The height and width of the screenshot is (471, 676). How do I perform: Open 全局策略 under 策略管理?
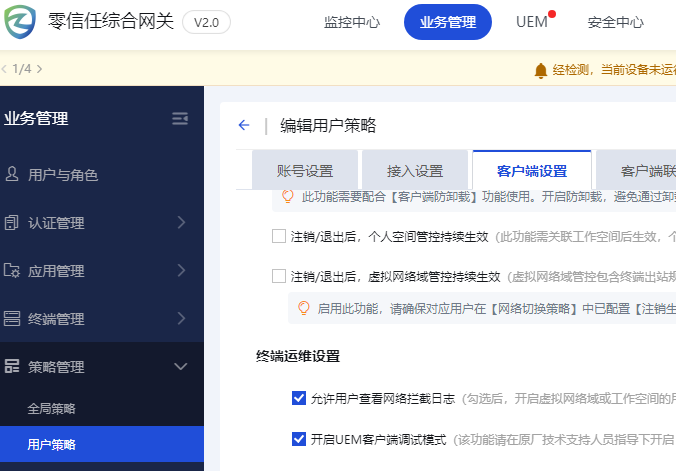click(52, 408)
